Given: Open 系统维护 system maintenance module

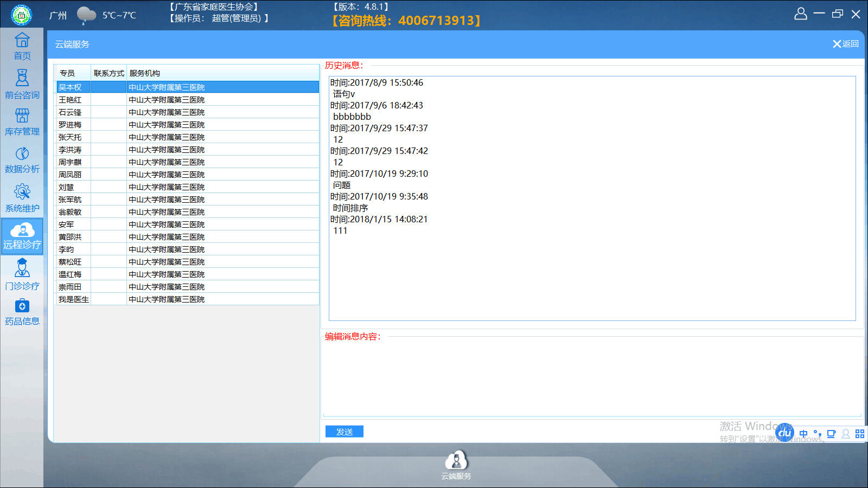Looking at the screenshot, I should [x=22, y=198].
